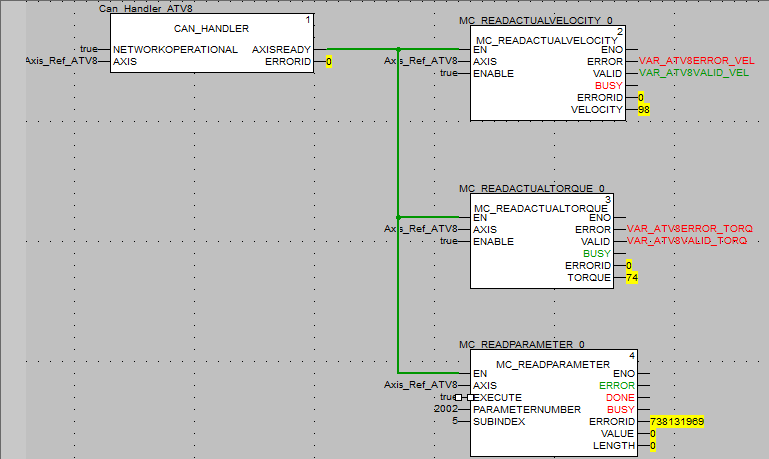Select PARAMETERNUMBER input value 2002
This screenshot has height=459, width=769.
point(445,409)
